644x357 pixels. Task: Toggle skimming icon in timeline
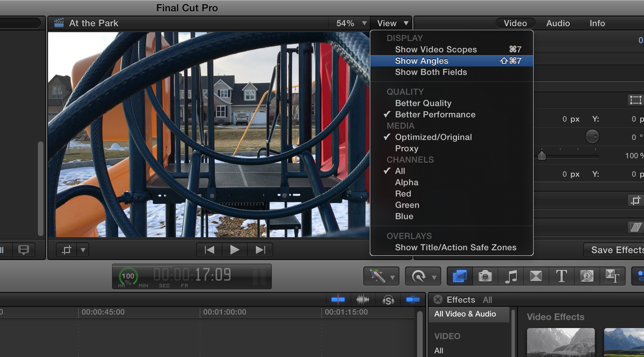pyautogui.click(x=338, y=300)
